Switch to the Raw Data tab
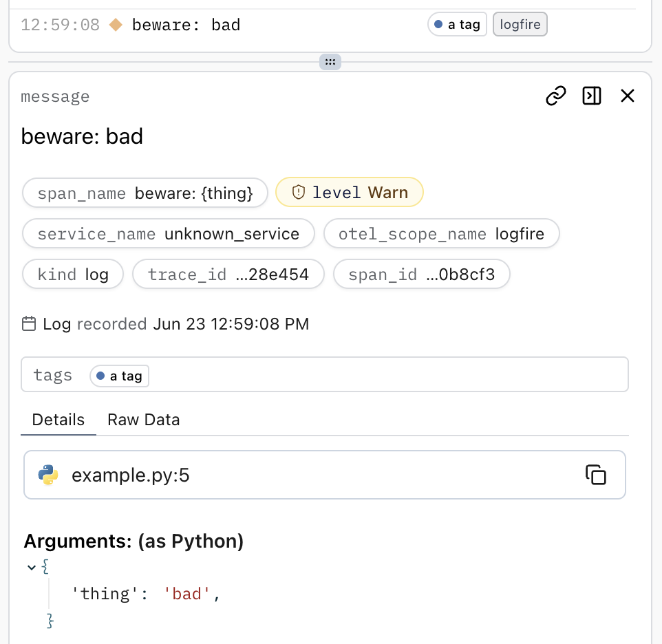The height and width of the screenshot is (644, 662). pos(143,420)
